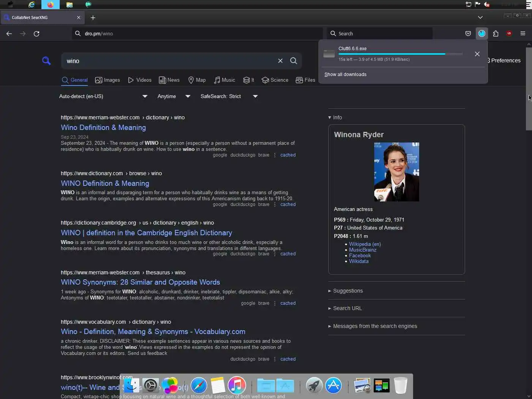Image resolution: width=532 pixels, height=399 pixels.
Task: Click the SearXNG logo magnifier
Action: tap(46, 61)
